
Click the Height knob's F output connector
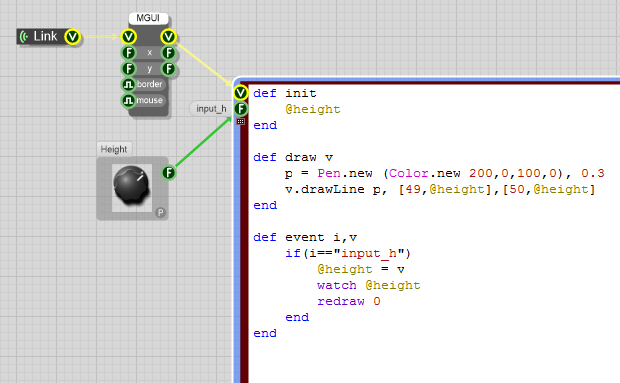[x=169, y=173]
